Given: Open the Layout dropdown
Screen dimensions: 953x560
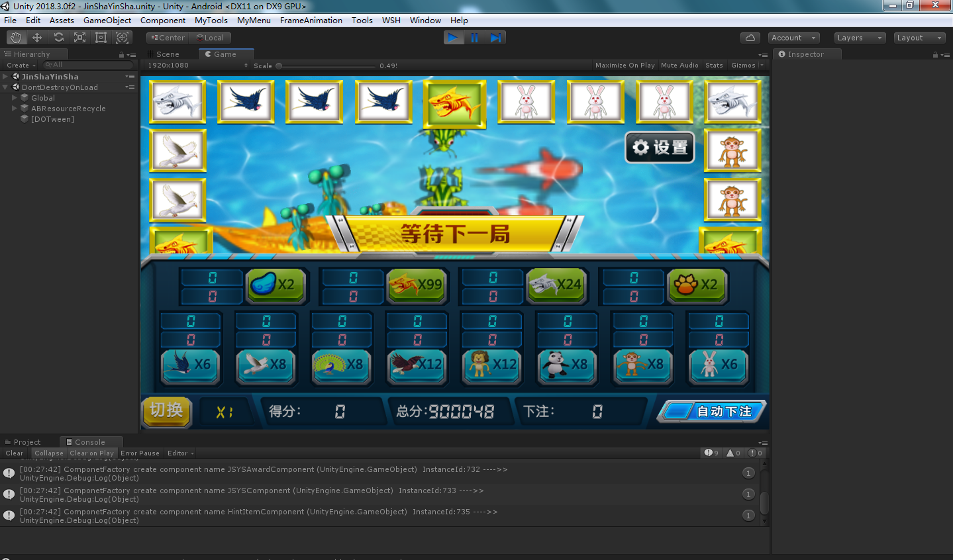Looking at the screenshot, I should tap(918, 38).
